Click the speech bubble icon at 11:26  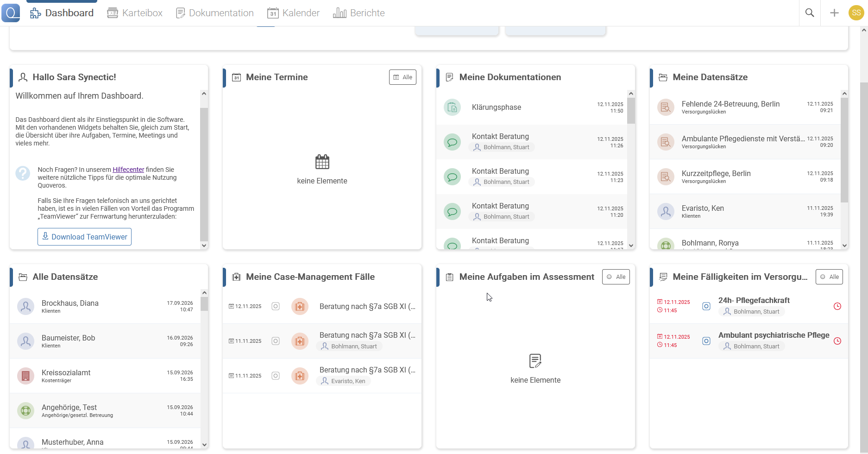452,142
